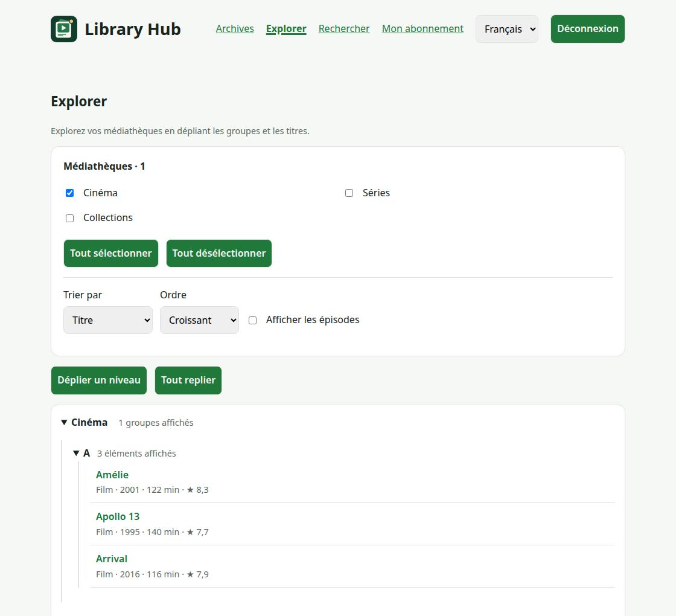
Task: Open the Amélie film link
Action: (x=112, y=475)
